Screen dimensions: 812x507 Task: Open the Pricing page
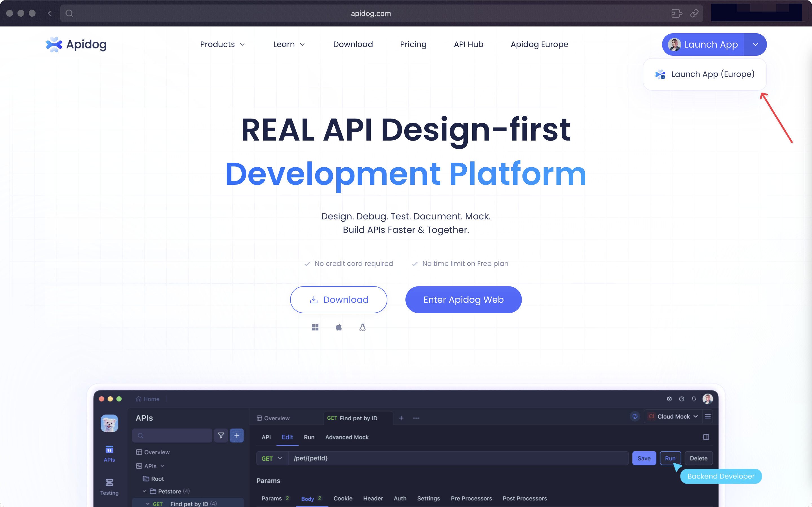pyautogui.click(x=413, y=44)
